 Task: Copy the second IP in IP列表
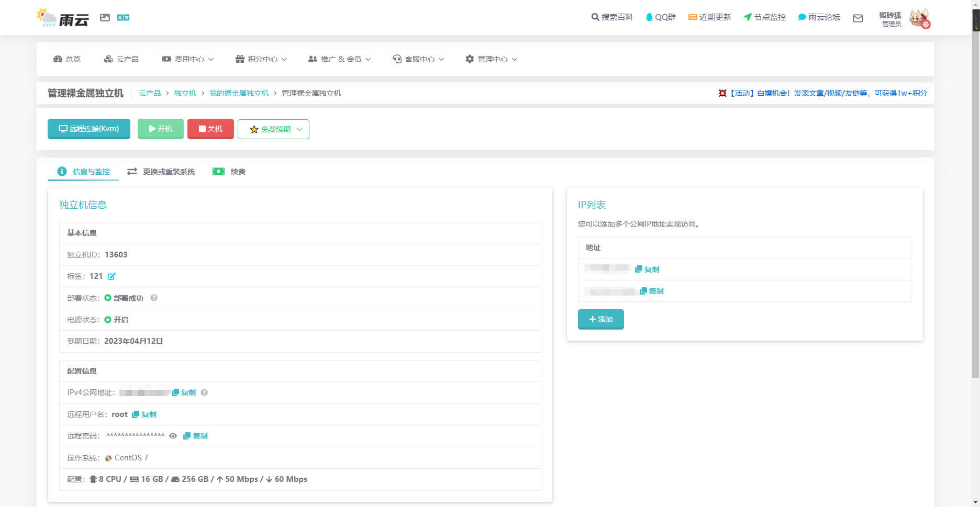point(652,291)
